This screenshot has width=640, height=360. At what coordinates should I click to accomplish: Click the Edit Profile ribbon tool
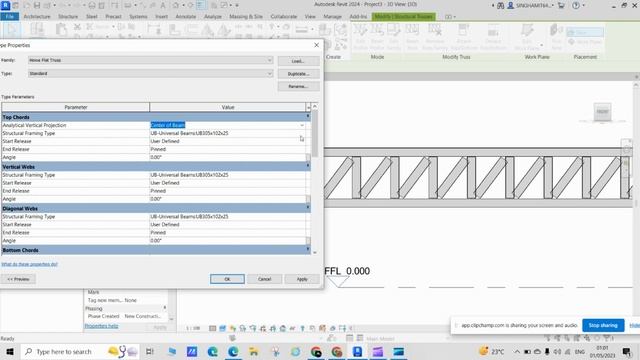pyautogui.click(x=360, y=37)
